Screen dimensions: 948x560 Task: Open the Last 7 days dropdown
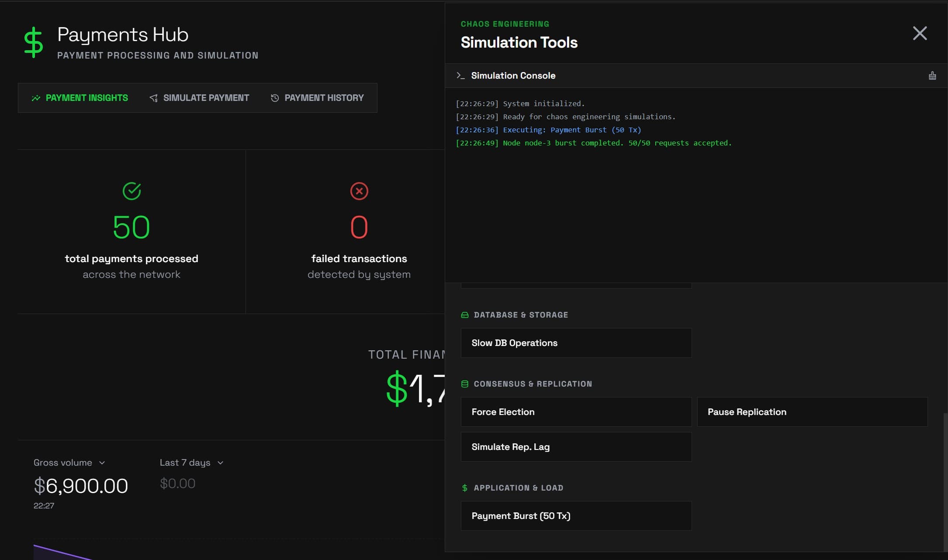click(192, 463)
